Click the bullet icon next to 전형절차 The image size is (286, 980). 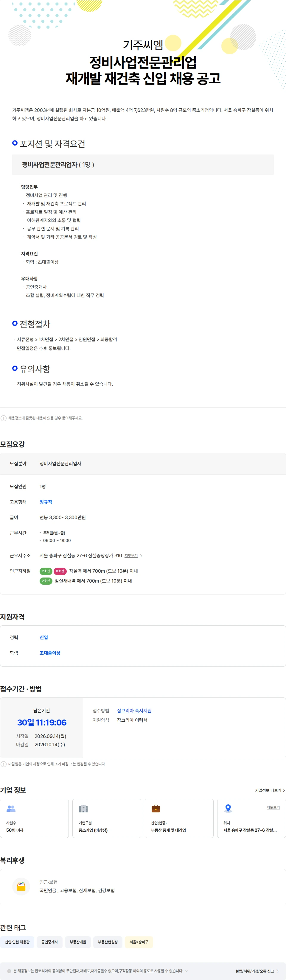coord(15,323)
